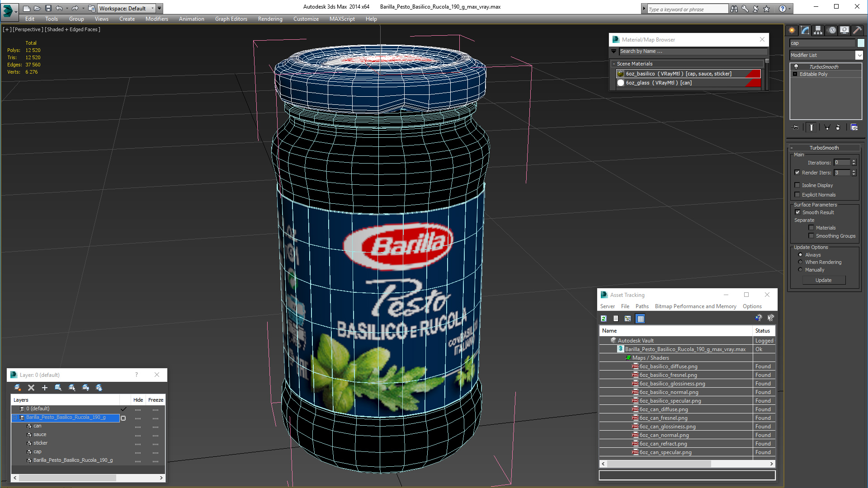Image resolution: width=868 pixels, height=488 pixels.
Task: Toggle Render Iters checkbox
Action: [x=797, y=172]
